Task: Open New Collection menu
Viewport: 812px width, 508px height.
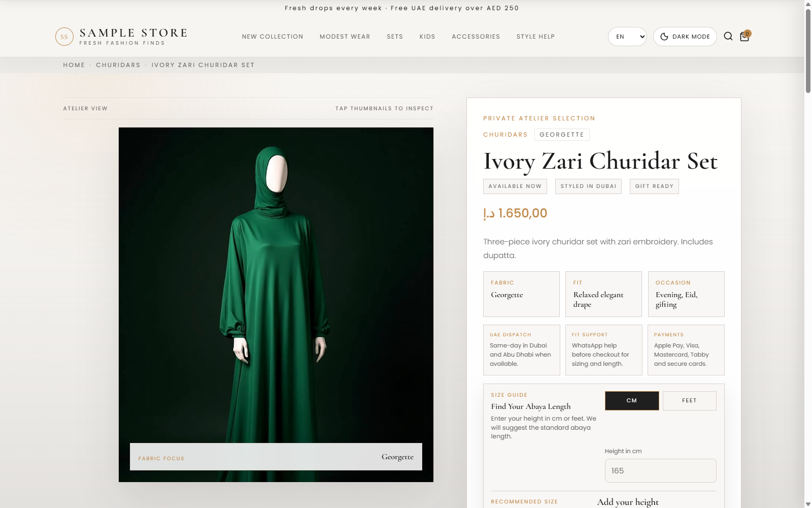Action: point(273,37)
